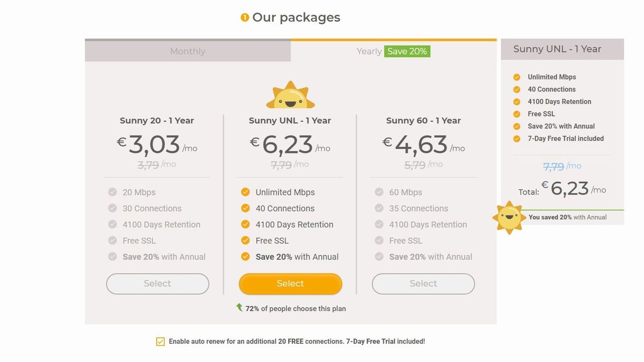The height and width of the screenshot is (362, 644).
Task: Click the gray check beside 4100 Days Retention
Action: click(x=113, y=224)
